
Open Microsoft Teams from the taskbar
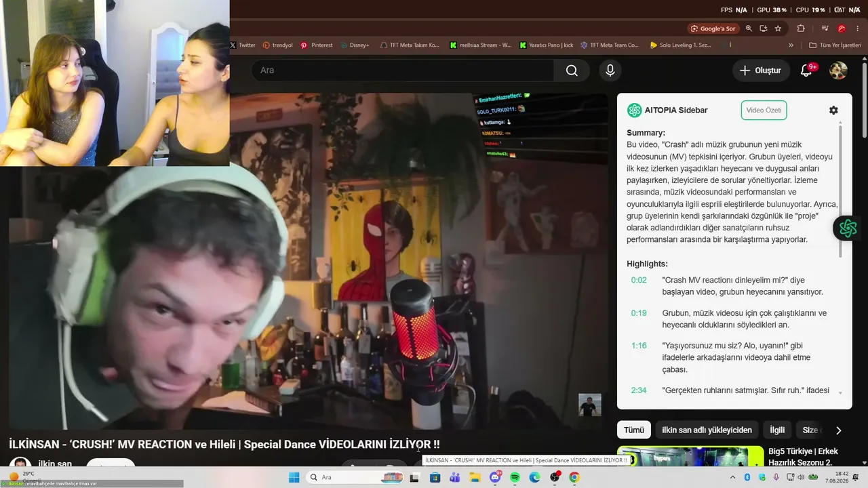(455, 477)
